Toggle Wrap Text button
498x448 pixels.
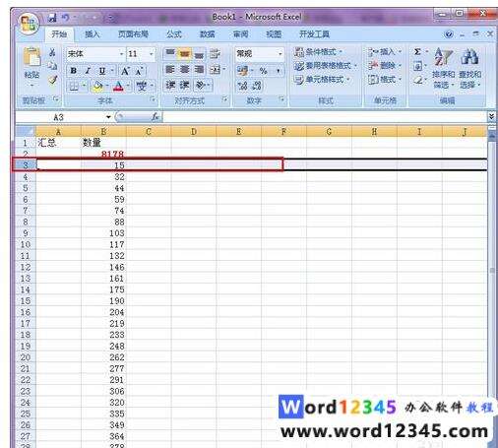[215, 53]
